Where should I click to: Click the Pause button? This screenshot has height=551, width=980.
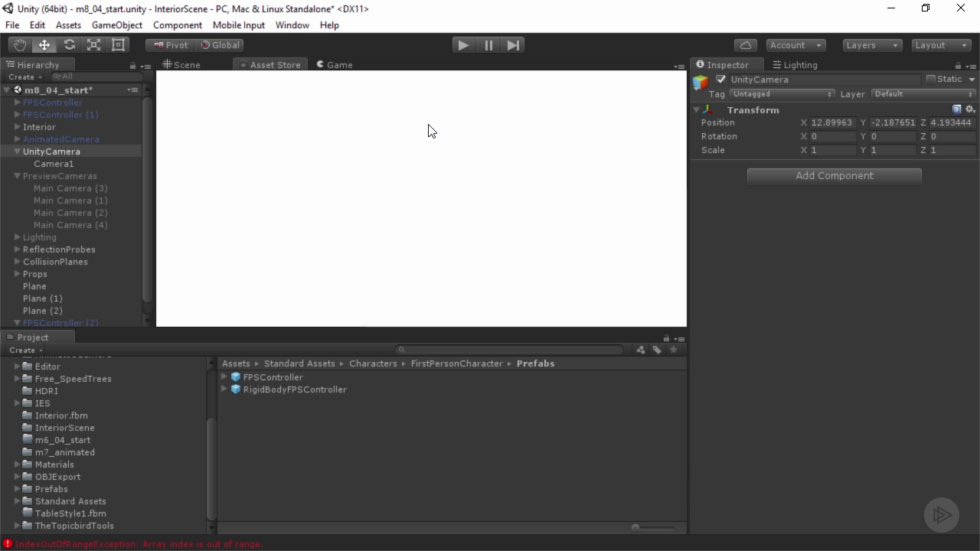(488, 45)
